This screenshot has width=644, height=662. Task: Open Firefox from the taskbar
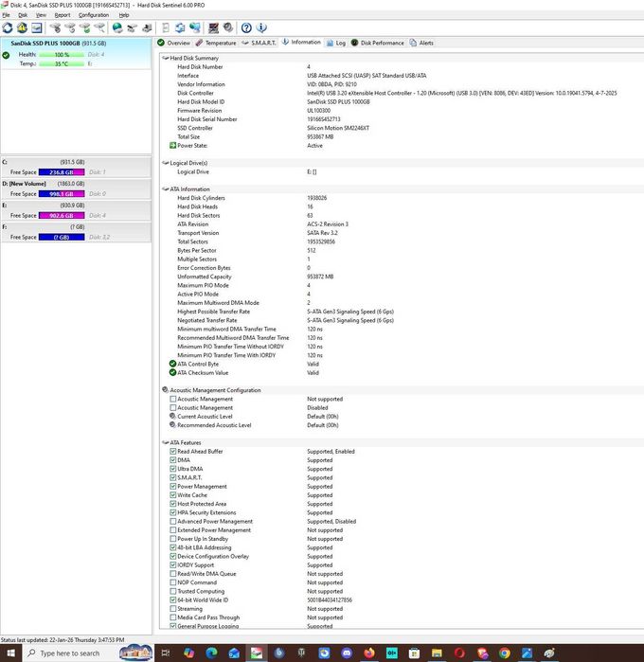tap(369, 653)
